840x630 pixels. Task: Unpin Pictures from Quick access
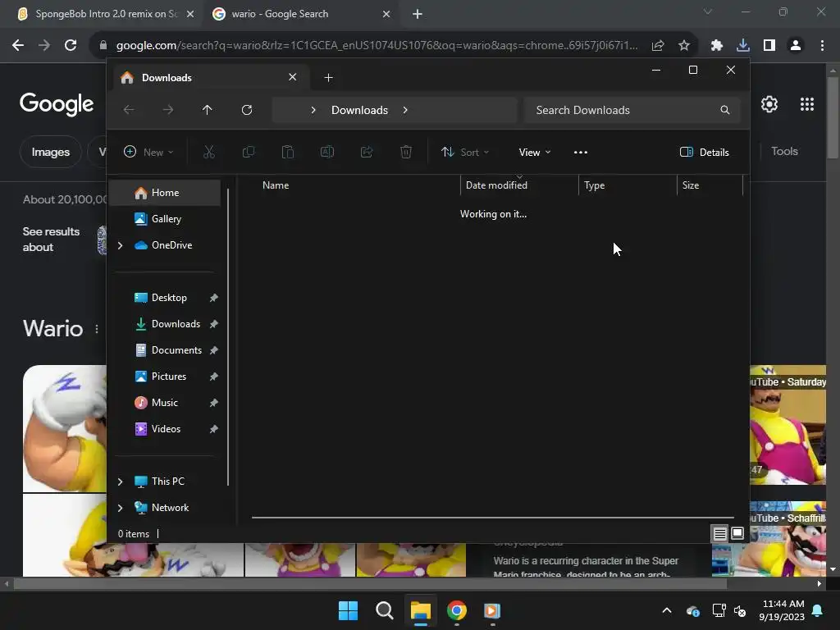(214, 377)
